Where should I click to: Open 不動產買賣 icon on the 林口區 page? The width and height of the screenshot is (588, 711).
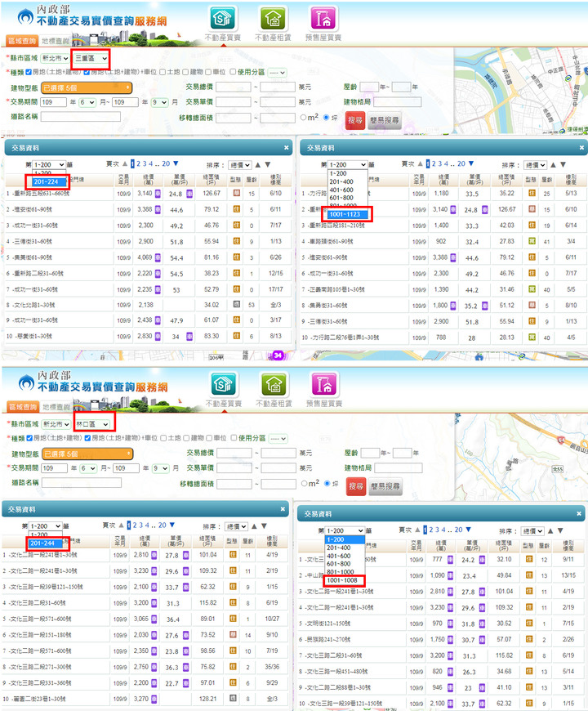(x=224, y=385)
